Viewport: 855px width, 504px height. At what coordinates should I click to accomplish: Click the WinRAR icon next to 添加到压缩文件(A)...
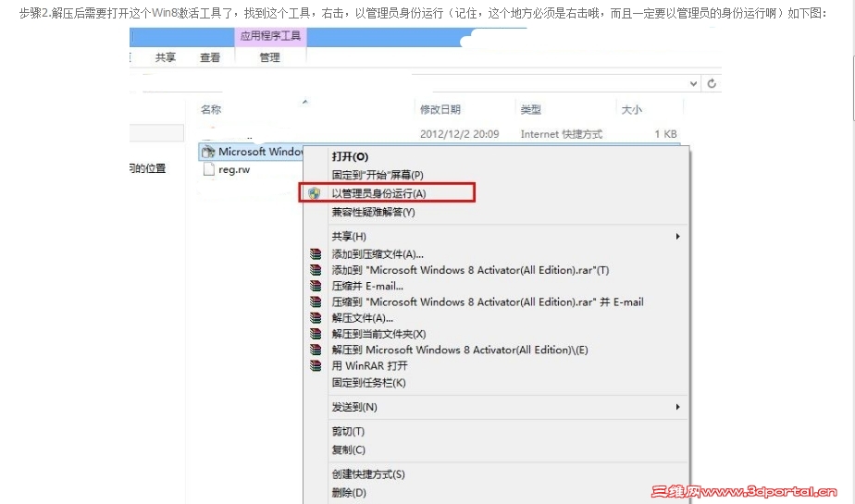tap(316, 254)
